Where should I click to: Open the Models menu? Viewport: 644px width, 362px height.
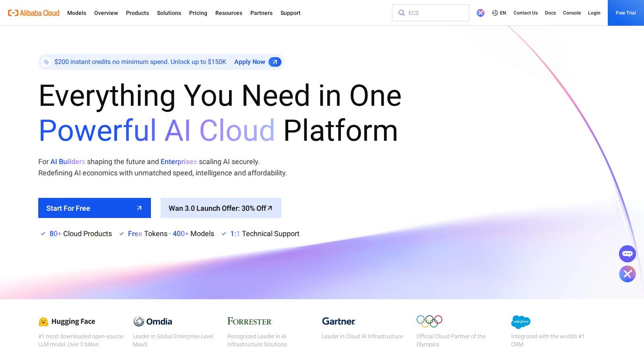(77, 13)
